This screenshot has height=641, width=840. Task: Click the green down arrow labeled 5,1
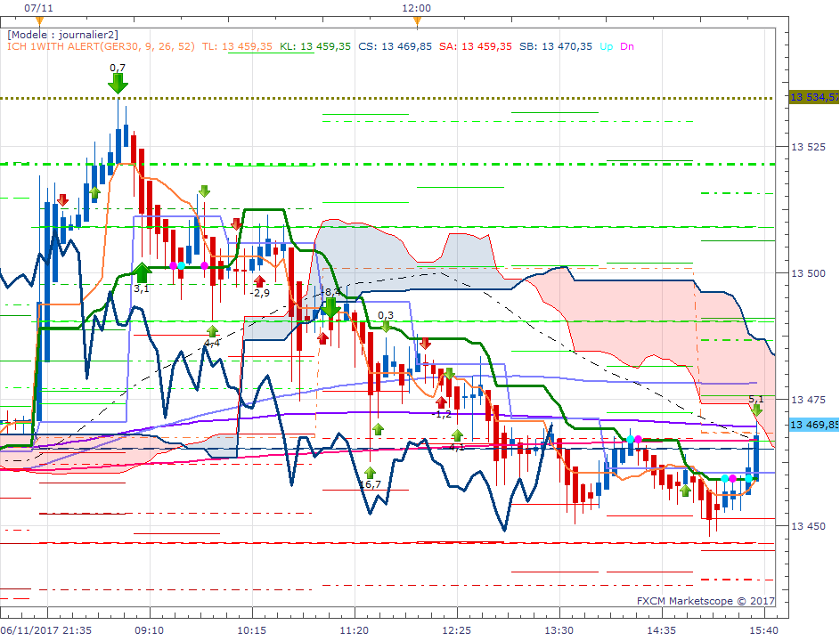(757, 410)
